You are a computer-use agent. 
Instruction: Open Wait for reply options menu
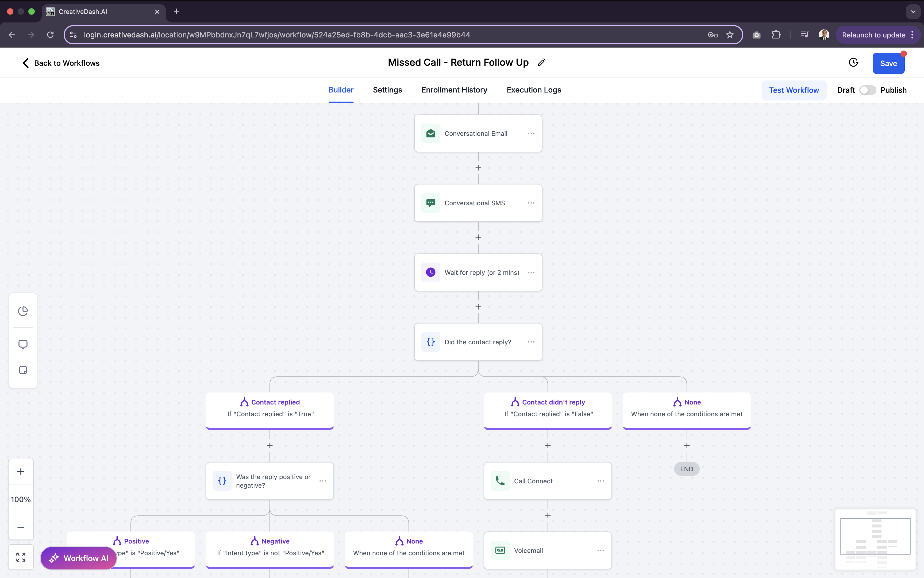click(x=531, y=273)
